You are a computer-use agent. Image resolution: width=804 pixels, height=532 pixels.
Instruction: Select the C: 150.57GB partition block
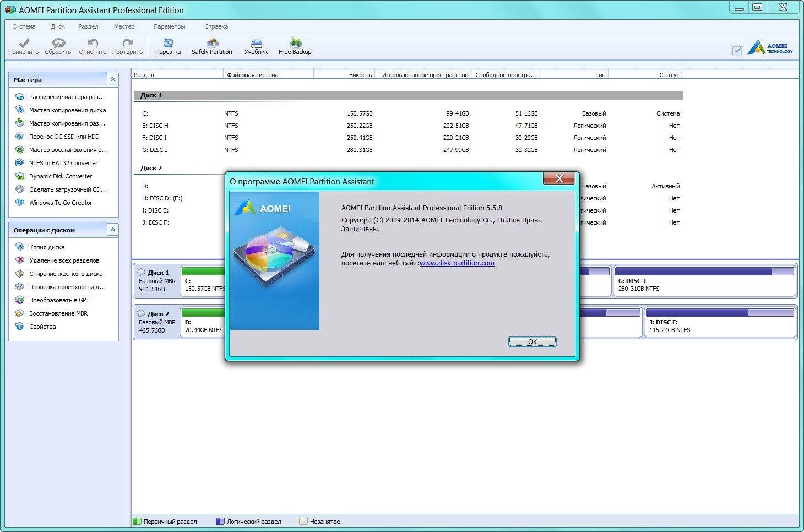(204, 280)
